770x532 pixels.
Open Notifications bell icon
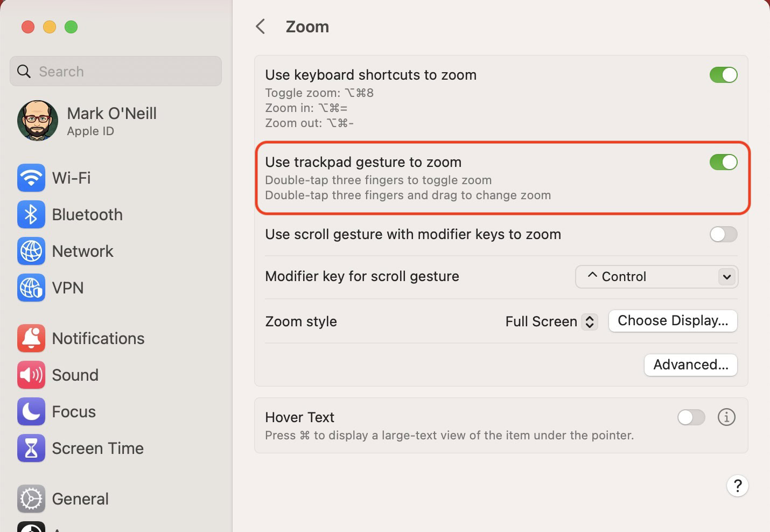click(x=31, y=338)
